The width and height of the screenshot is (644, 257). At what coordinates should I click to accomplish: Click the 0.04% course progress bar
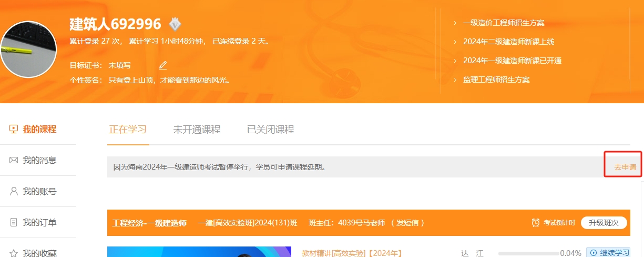[528, 253]
